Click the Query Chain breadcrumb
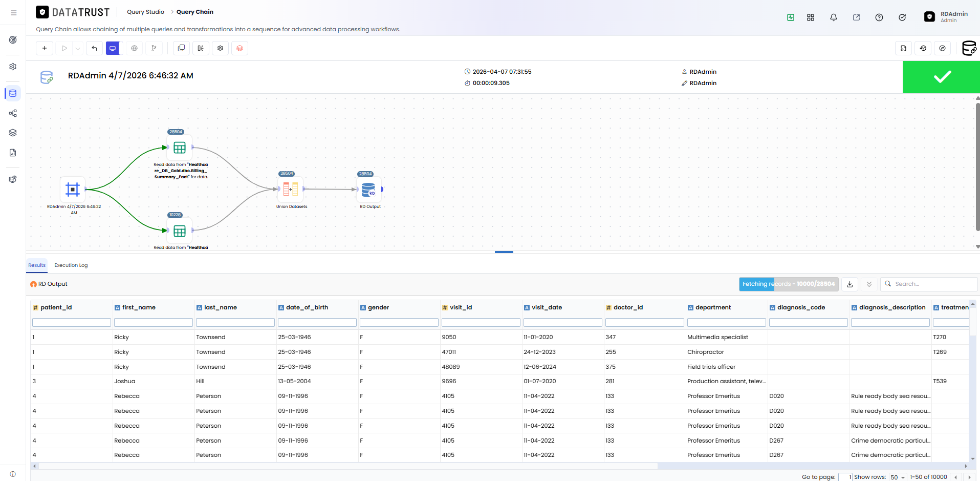 click(x=195, y=12)
